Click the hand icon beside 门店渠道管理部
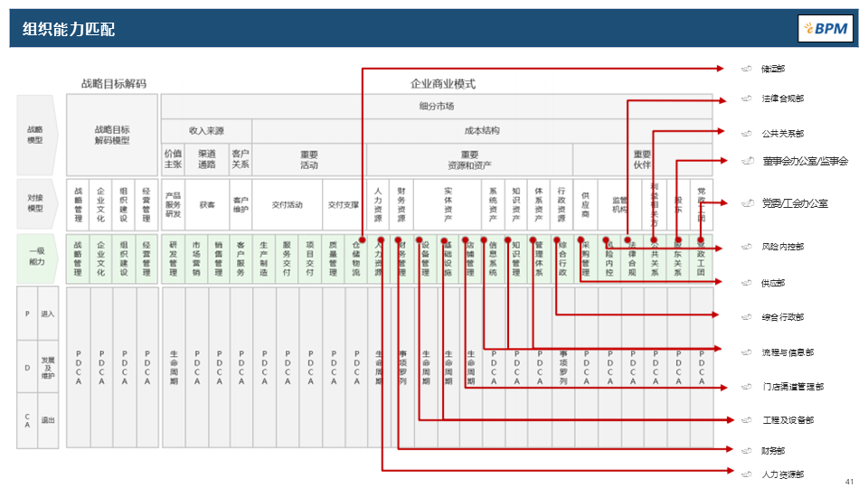 747,386
